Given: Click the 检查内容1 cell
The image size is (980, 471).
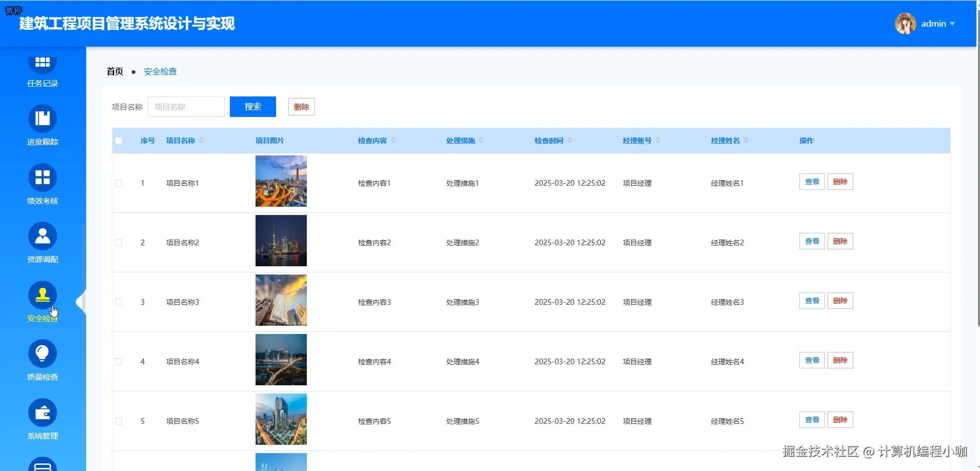Looking at the screenshot, I should tap(374, 183).
